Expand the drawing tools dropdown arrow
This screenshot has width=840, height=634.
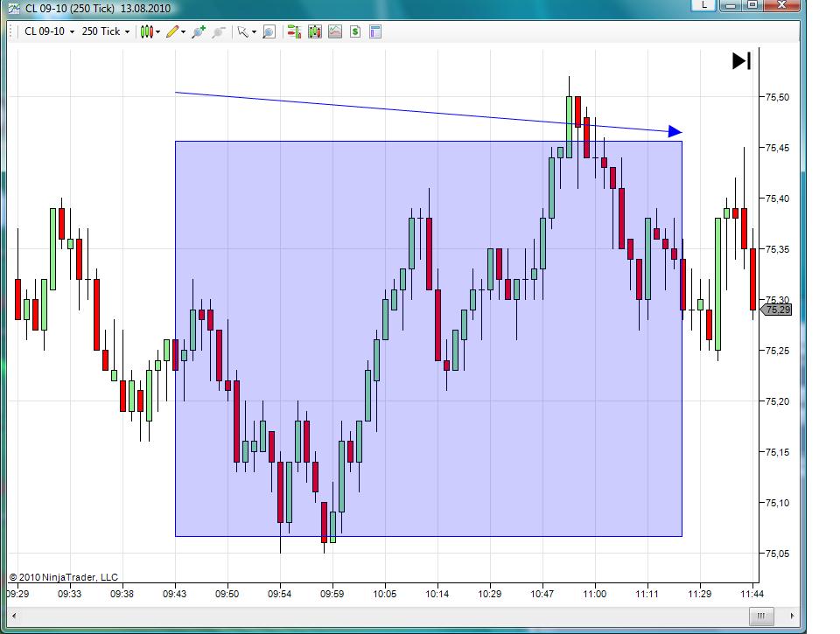[183, 32]
